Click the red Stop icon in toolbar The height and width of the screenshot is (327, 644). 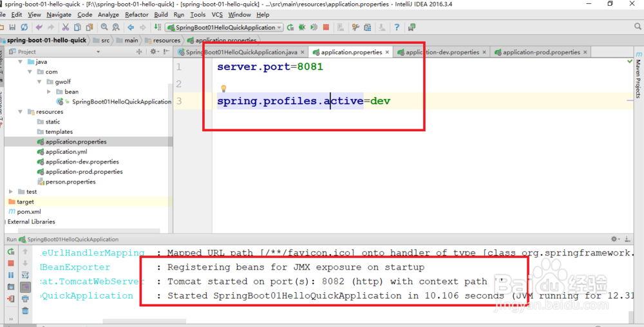click(x=326, y=28)
